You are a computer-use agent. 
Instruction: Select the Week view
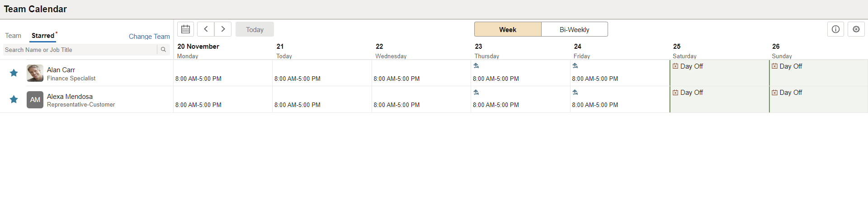click(507, 29)
